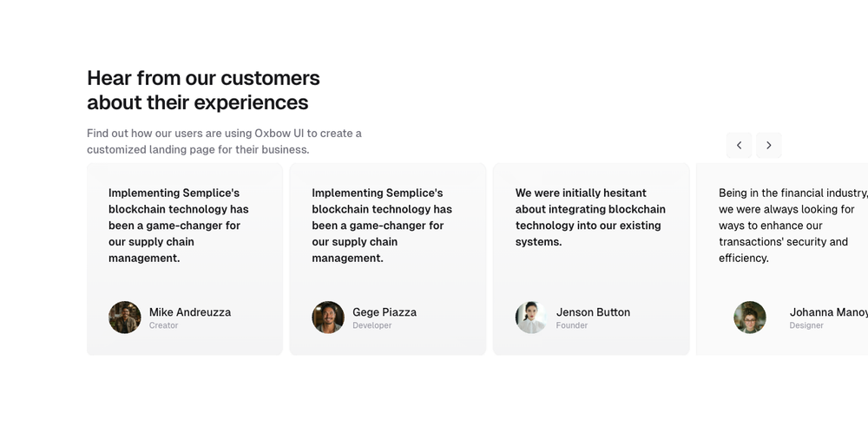
Task: Click the Developer role label
Action: [372, 326]
